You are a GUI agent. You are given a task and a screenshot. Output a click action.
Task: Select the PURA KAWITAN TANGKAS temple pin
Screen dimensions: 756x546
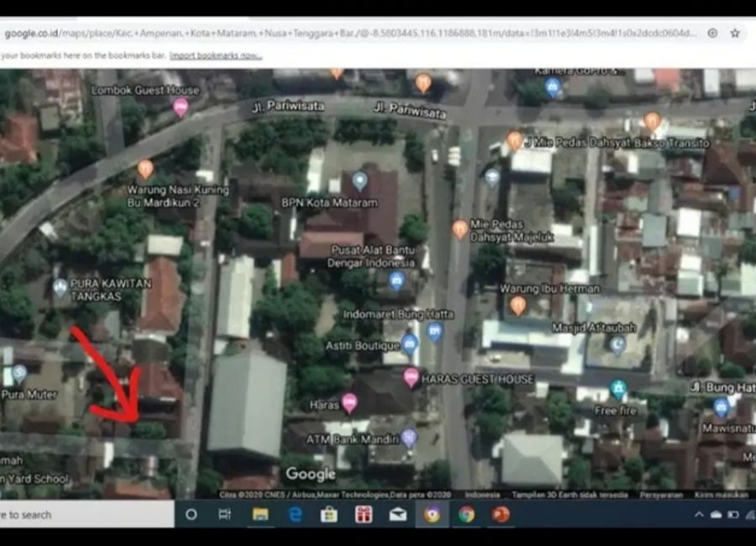[x=60, y=287]
